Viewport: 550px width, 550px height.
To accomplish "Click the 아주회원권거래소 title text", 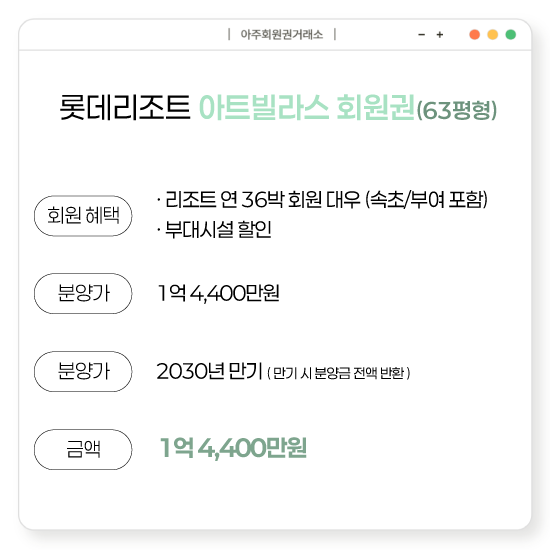I will [x=282, y=34].
